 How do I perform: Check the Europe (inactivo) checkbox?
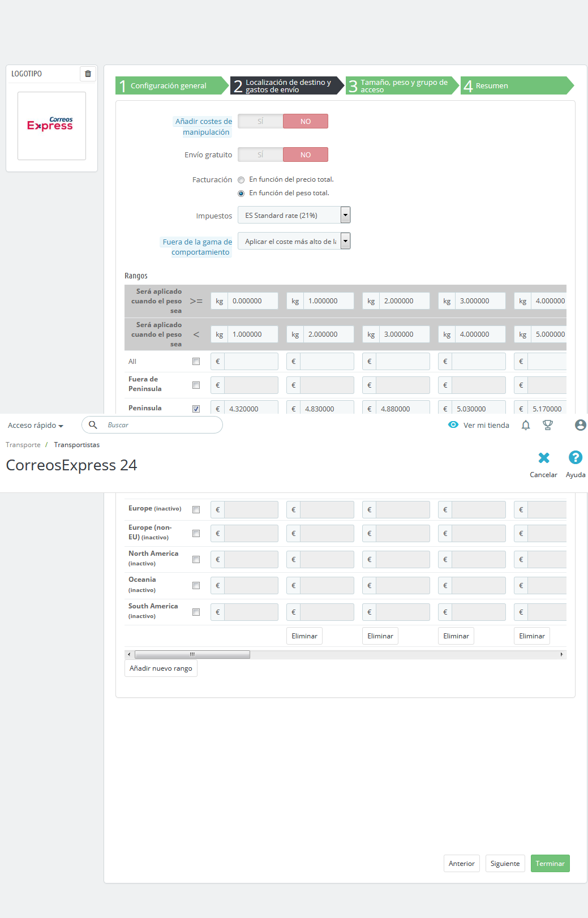click(196, 509)
